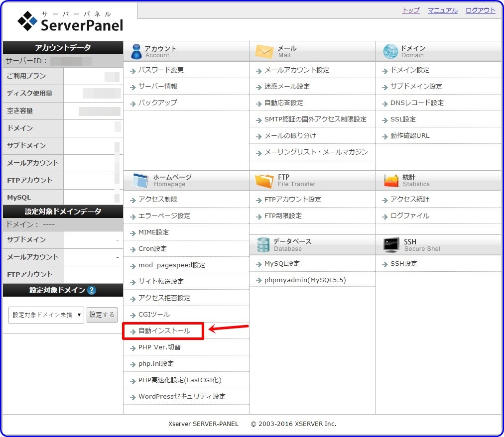
Task: Click the Domain globe icon
Action: pyautogui.click(x=390, y=51)
